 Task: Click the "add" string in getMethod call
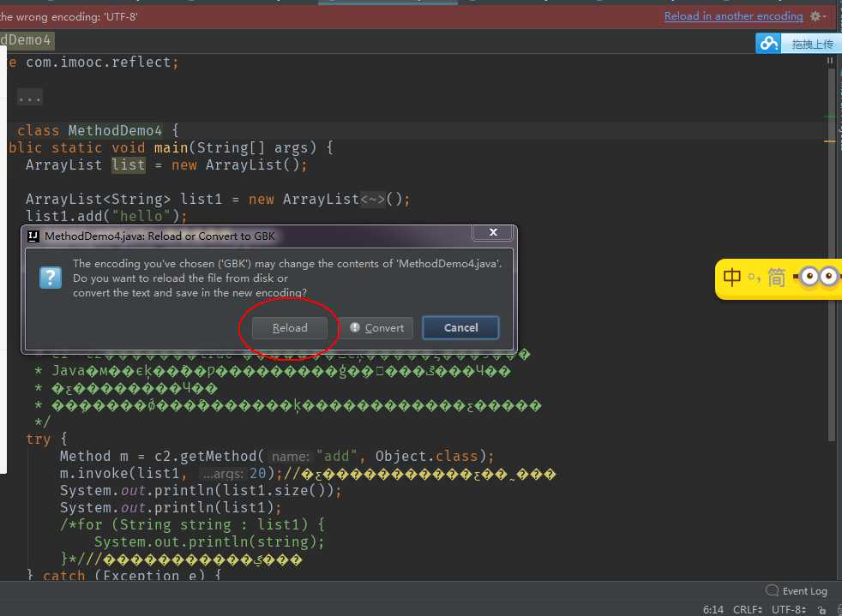[x=337, y=456]
